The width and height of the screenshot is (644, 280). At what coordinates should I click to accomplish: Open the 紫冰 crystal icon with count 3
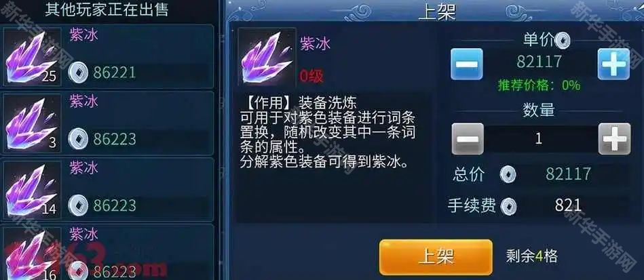coord(32,123)
